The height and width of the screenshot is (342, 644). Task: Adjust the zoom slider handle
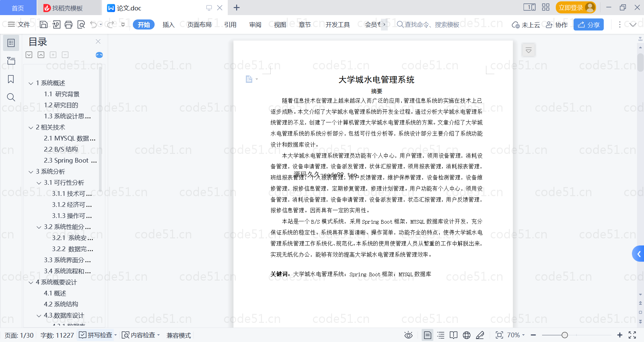(565, 335)
